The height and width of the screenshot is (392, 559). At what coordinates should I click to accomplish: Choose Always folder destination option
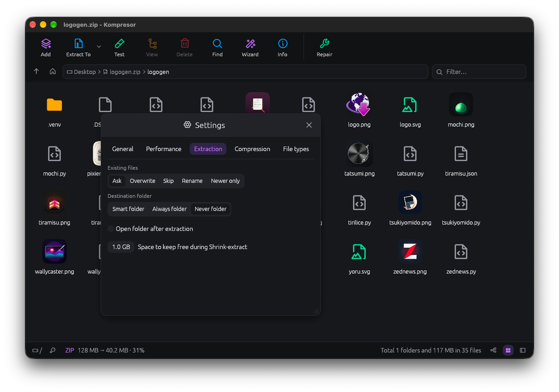click(x=169, y=209)
